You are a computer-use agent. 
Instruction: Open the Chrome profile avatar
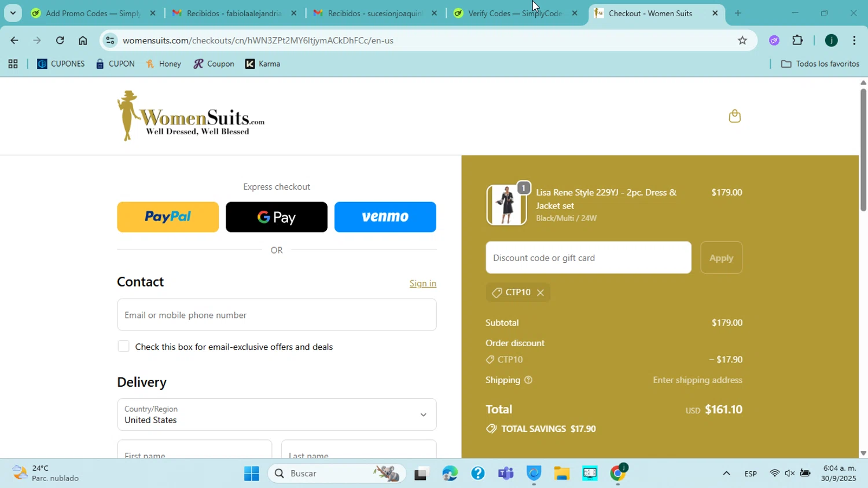click(x=832, y=41)
